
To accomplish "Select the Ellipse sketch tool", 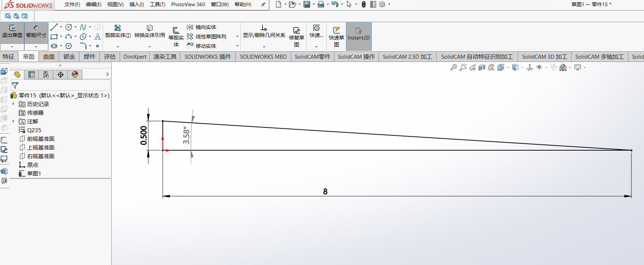I will pyautogui.click(x=83, y=37).
